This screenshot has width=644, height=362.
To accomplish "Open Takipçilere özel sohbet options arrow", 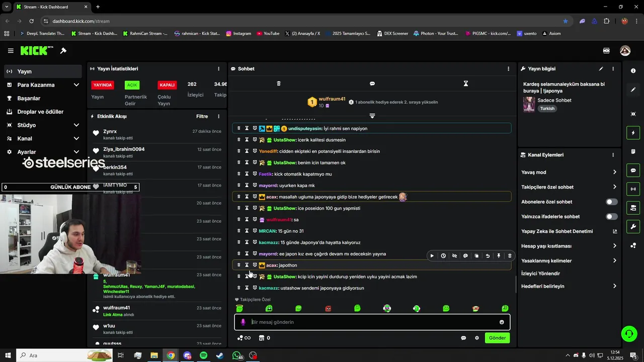I will tap(614, 187).
